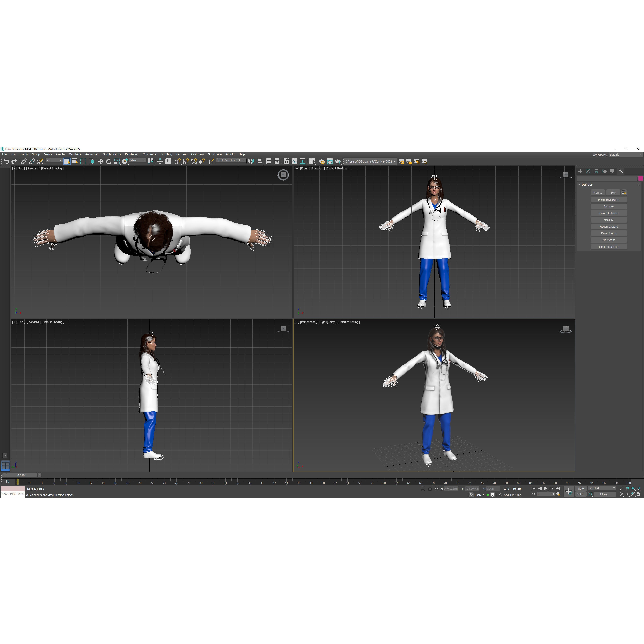Image resolution: width=644 pixels, height=644 pixels.
Task: Toggle the 3D Snaps button
Action: coord(178,162)
